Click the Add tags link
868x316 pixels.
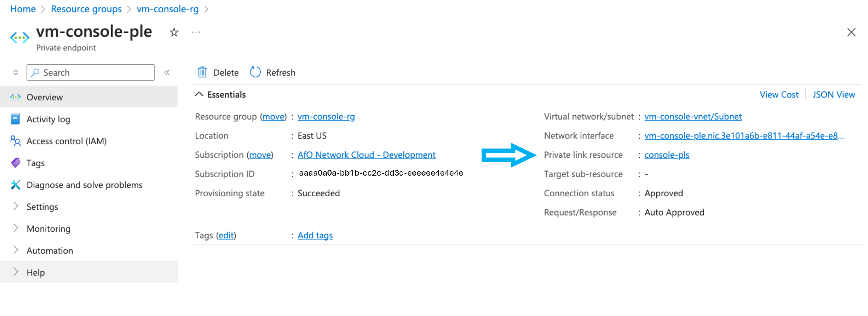coord(315,235)
